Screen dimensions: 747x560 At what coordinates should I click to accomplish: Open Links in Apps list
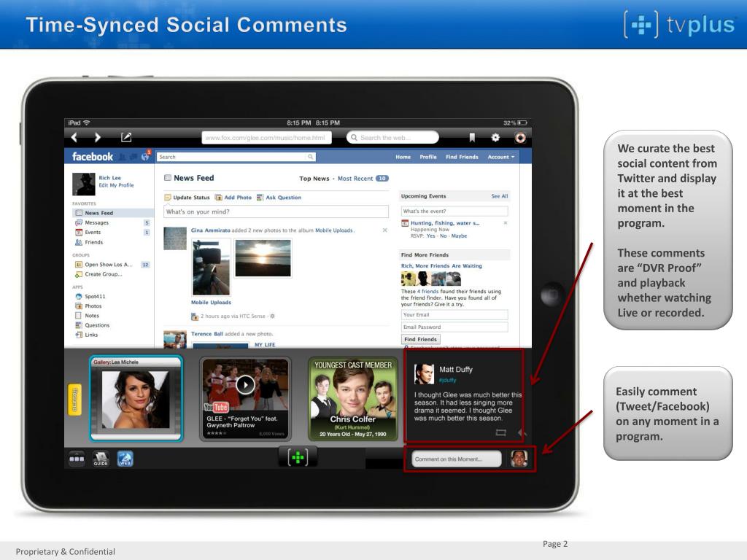(x=91, y=335)
